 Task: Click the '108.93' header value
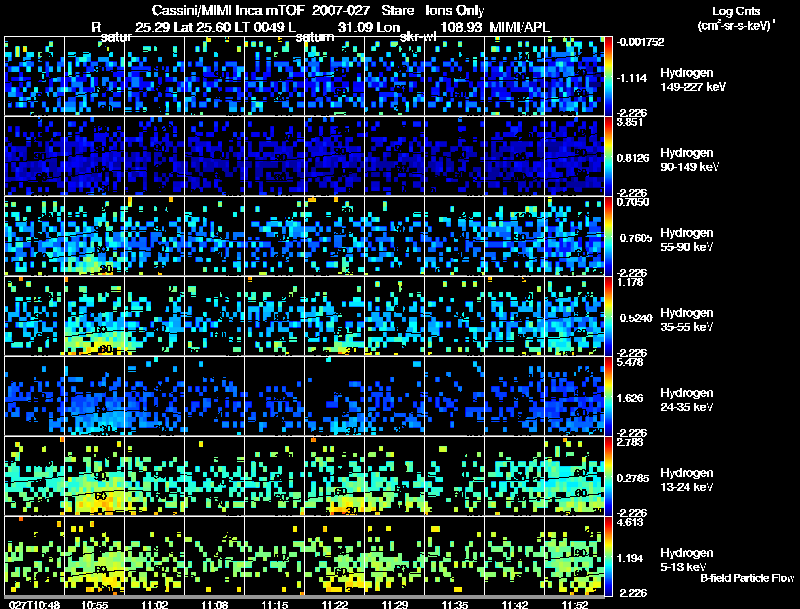pyautogui.click(x=461, y=27)
